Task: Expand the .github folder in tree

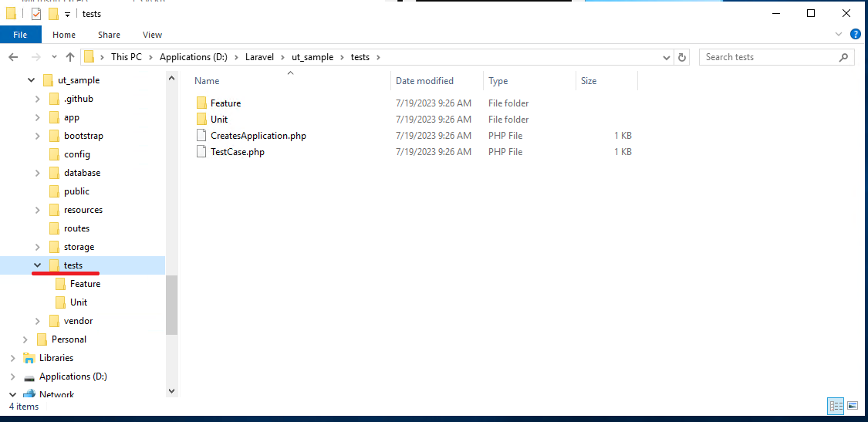Action: click(x=38, y=99)
